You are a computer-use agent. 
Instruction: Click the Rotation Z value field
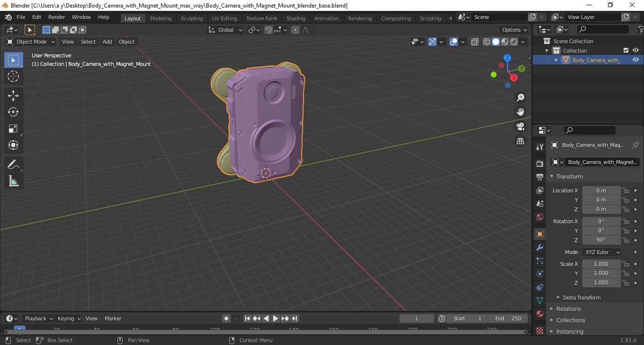pos(601,240)
